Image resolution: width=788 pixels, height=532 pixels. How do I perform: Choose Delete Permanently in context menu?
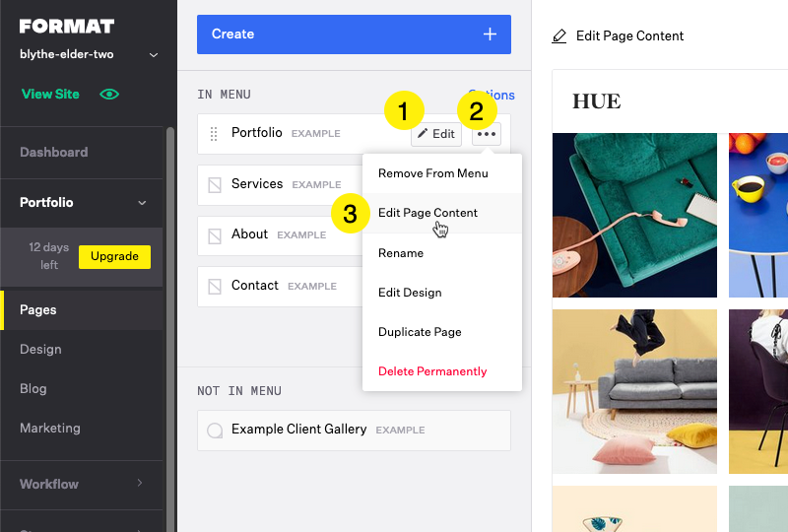click(431, 371)
